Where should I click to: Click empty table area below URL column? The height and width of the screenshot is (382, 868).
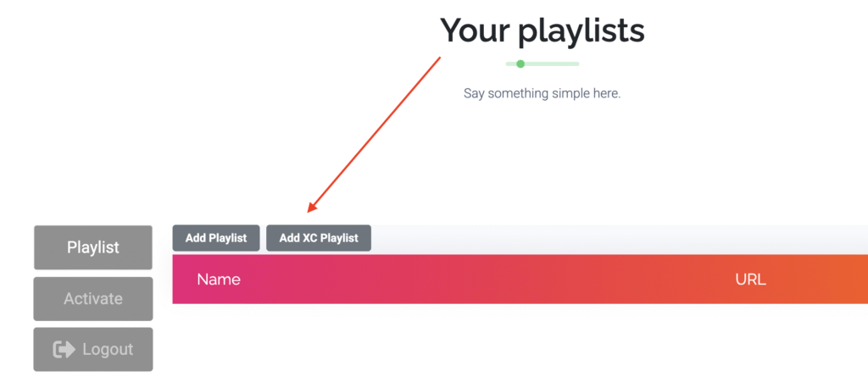[x=750, y=339]
